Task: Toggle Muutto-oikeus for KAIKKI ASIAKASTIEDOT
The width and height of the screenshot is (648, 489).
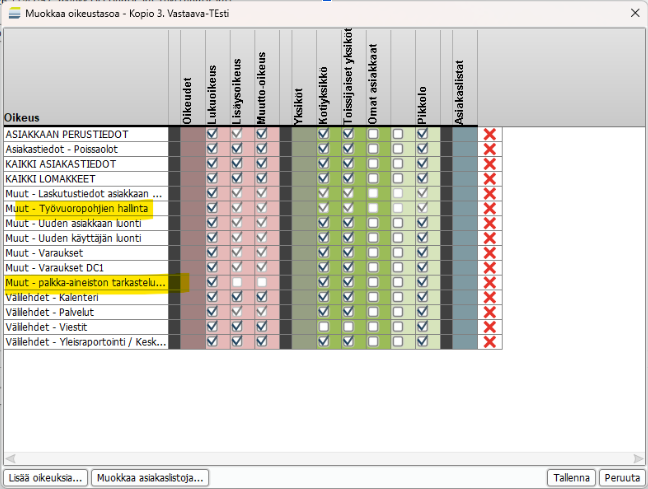Action: coord(262,164)
